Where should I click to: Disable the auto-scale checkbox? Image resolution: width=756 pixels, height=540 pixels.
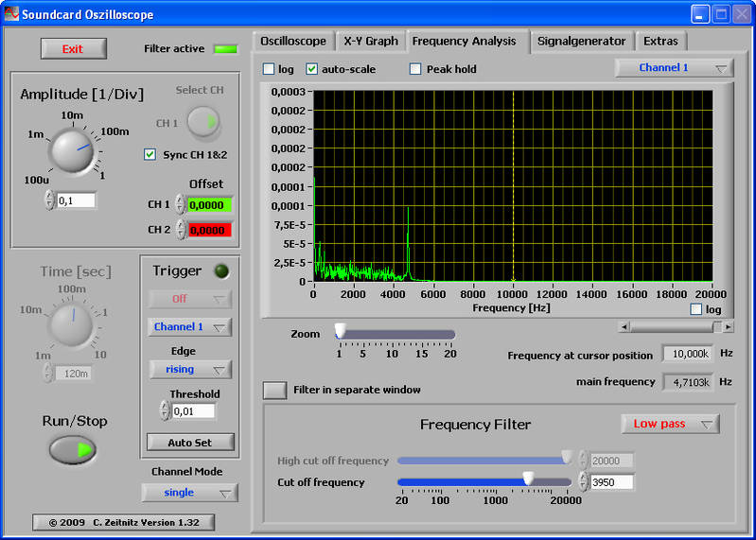point(311,69)
